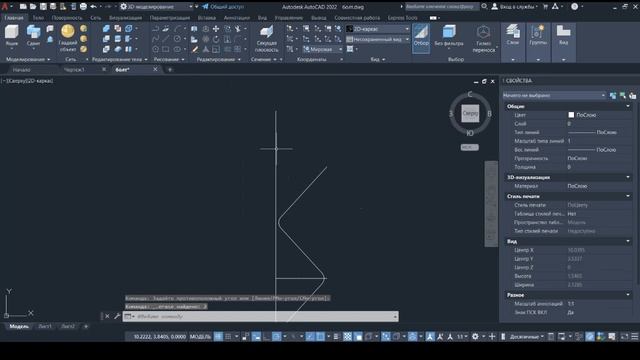Open the Surface (Поверхность) ribbon tab

tap(67, 18)
